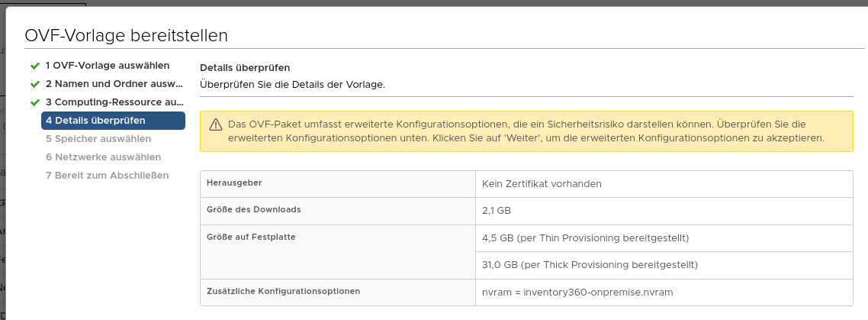The height and width of the screenshot is (320, 868).
Task: Click step 7 Bereit zum Abschließen
Action: pyautogui.click(x=107, y=176)
